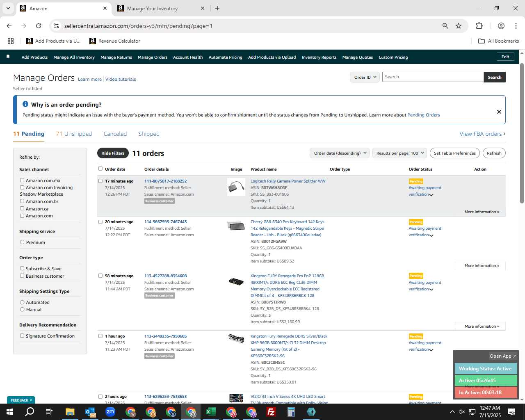Open FileZilla from the taskbar
The image size is (525, 420).
271,412
